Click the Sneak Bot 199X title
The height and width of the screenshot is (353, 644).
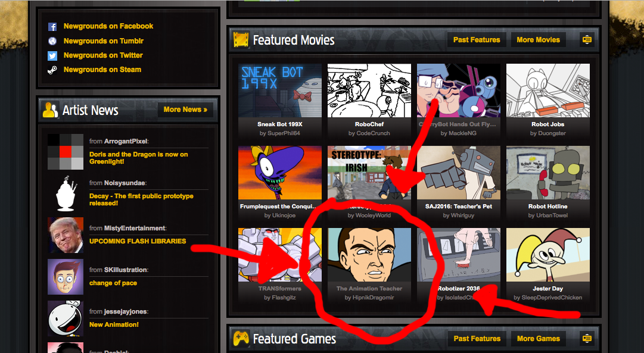(x=280, y=124)
